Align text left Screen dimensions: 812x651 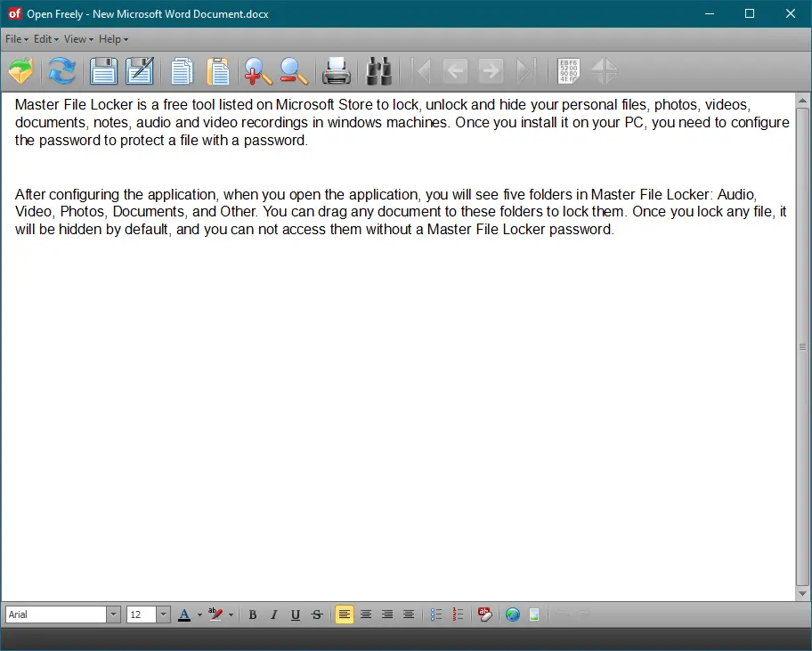tap(345, 614)
